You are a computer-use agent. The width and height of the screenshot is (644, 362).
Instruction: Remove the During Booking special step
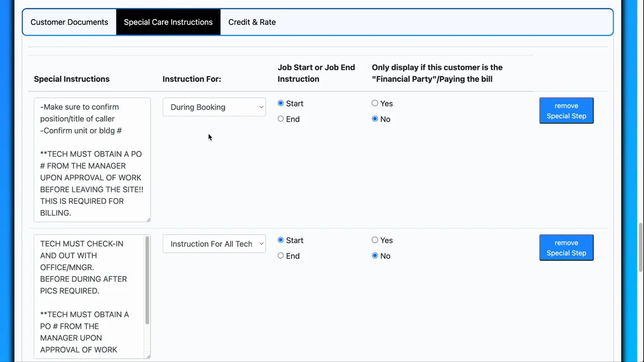pyautogui.click(x=566, y=111)
